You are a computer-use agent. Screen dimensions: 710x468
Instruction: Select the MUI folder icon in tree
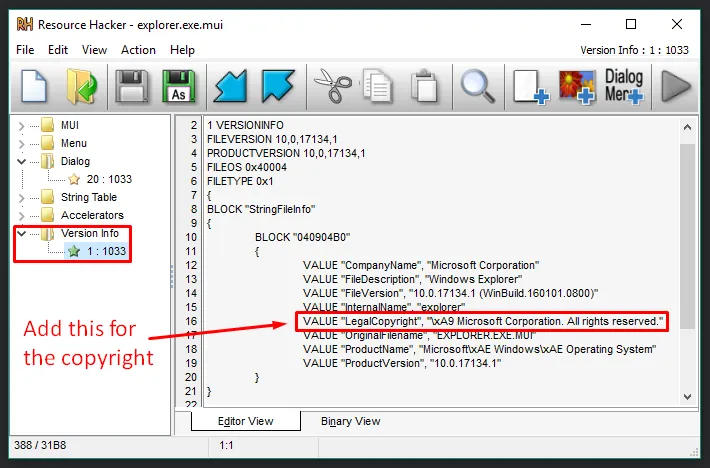pyautogui.click(x=48, y=125)
